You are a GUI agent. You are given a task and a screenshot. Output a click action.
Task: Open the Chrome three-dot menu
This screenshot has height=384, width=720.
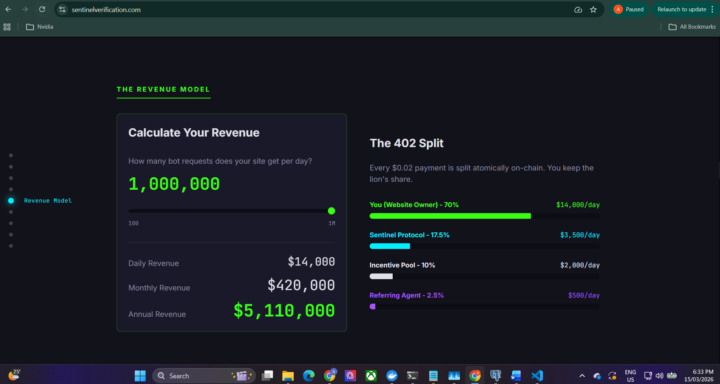pyautogui.click(x=711, y=9)
